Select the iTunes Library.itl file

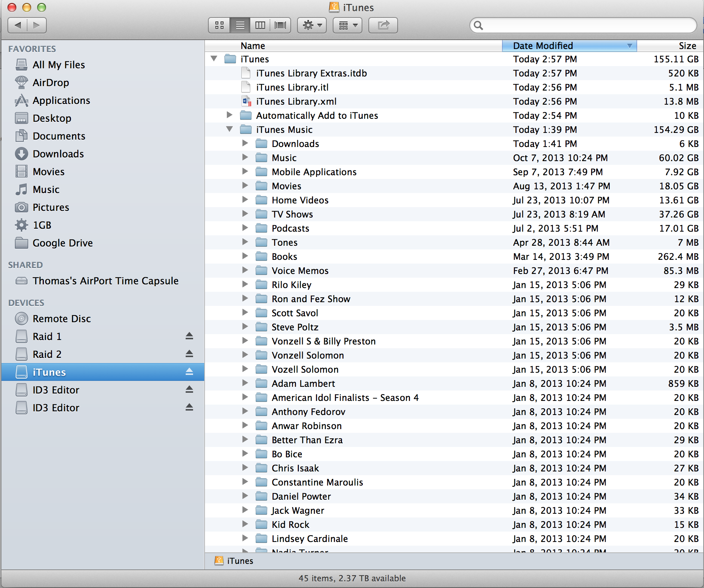[x=454, y=87]
